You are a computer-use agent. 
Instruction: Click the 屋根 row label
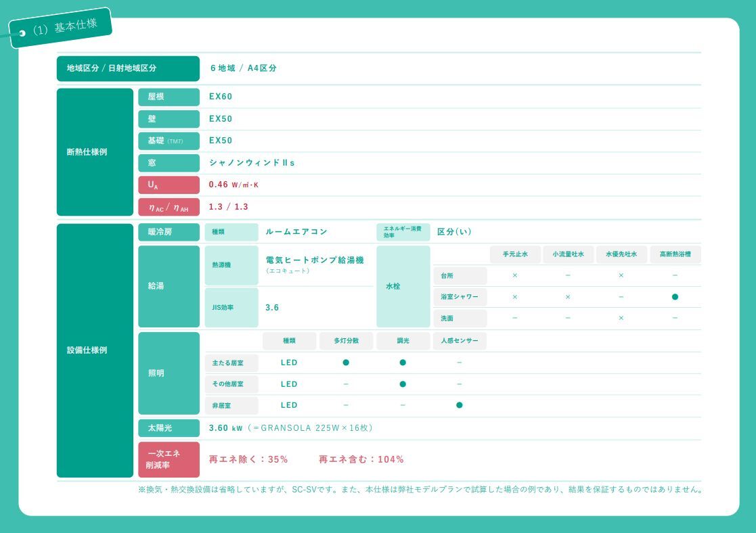pyautogui.click(x=169, y=97)
